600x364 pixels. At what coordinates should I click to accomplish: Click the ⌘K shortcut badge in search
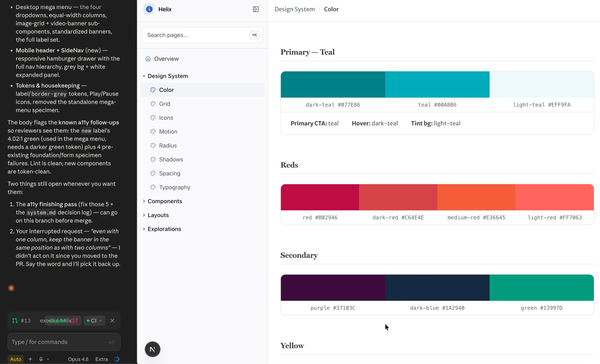(x=254, y=35)
